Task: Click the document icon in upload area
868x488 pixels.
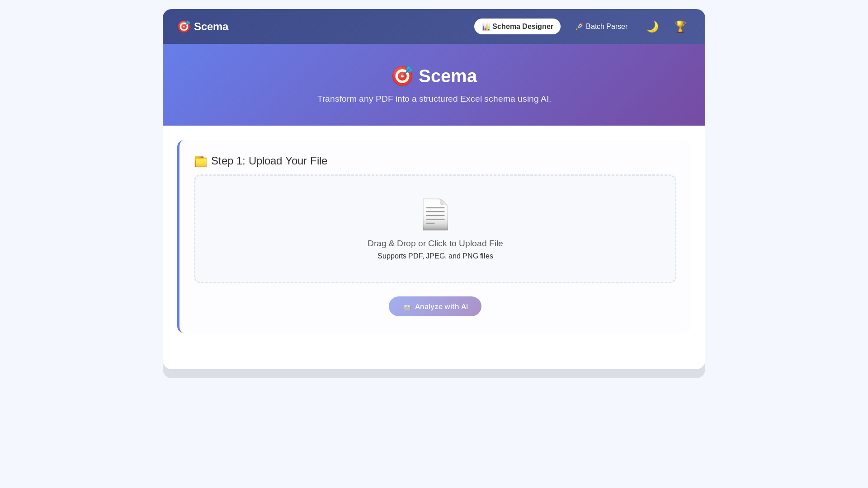Action: [x=435, y=215]
